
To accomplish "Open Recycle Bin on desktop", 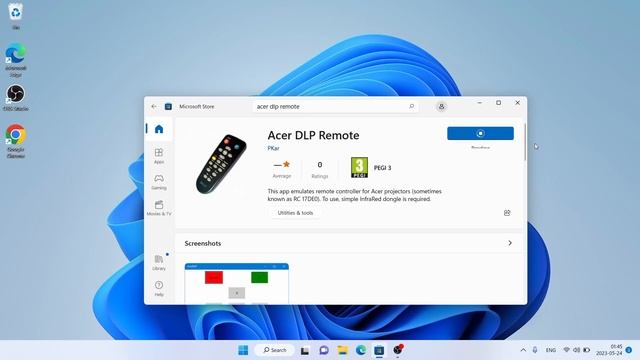I will [16, 16].
